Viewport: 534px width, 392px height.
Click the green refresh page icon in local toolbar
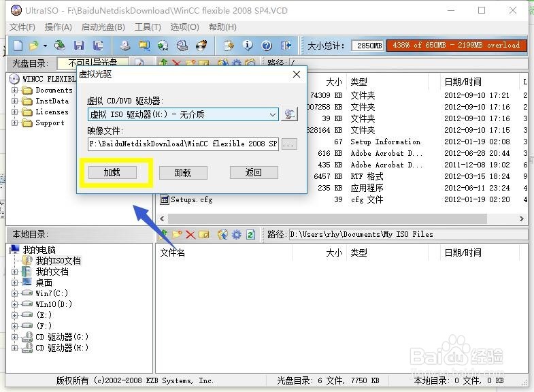coord(250,234)
